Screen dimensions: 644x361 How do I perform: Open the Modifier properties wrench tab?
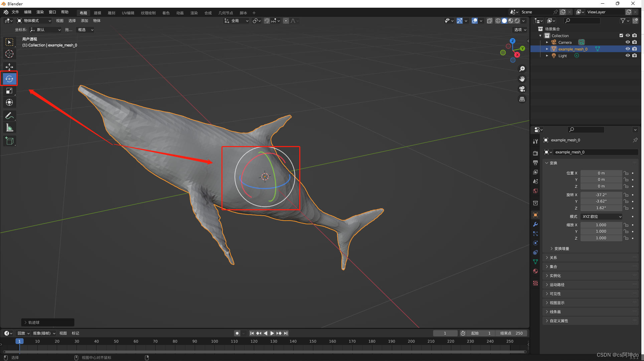point(535,224)
